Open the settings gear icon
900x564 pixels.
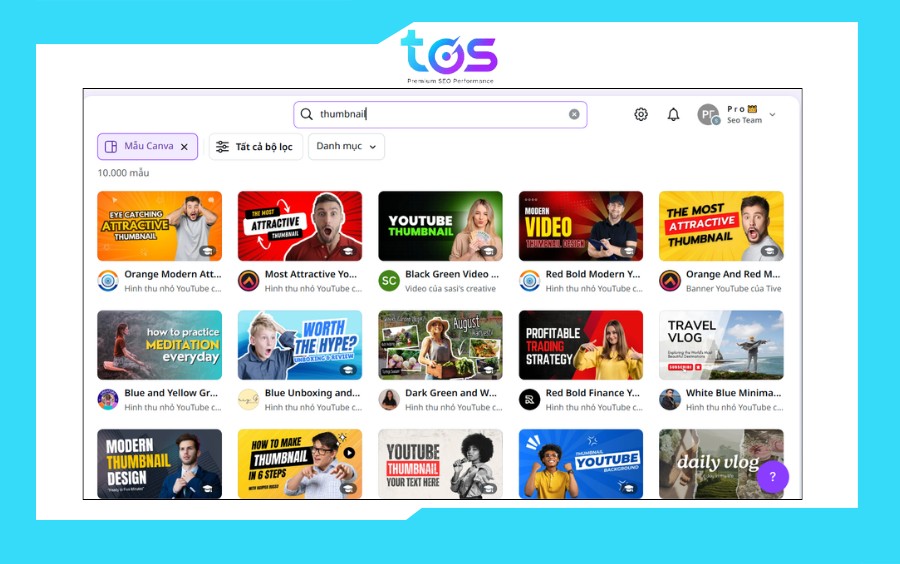pos(641,115)
